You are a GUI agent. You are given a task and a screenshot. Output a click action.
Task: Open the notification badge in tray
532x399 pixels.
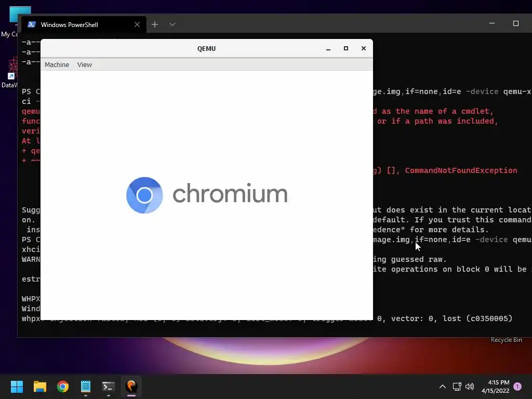[517, 386]
